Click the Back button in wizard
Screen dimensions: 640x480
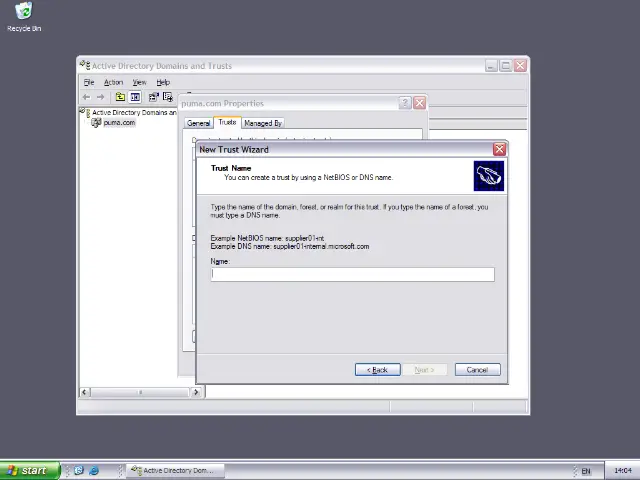coord(377,370)
